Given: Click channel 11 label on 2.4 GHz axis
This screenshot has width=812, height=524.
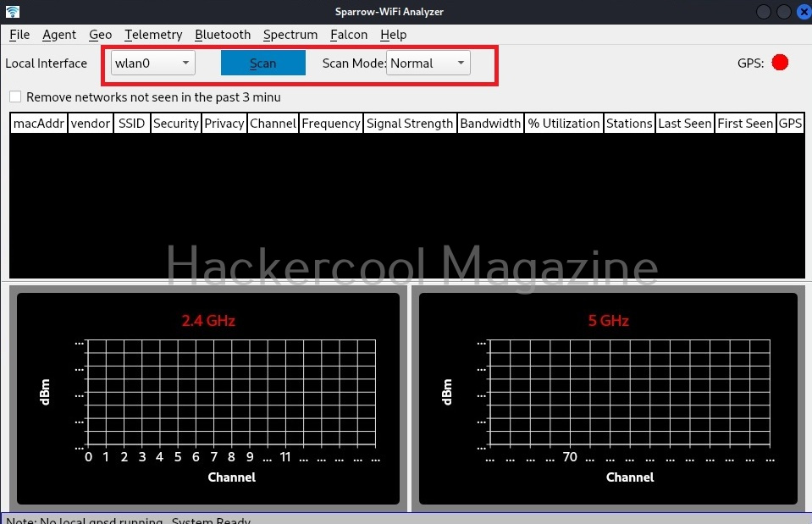Looking at the screenshot, I should pyautogui.click(x=285, y=457).
